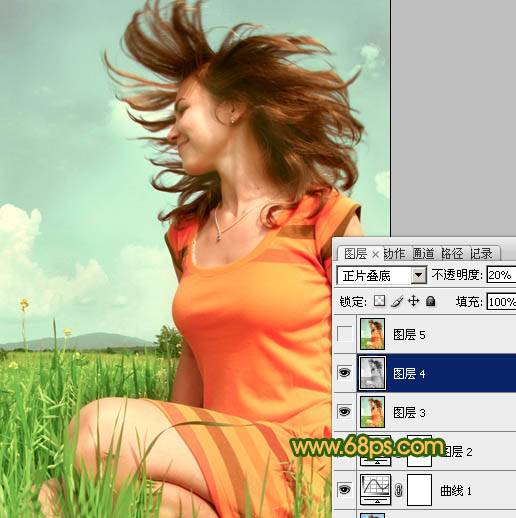516x518 pixels.
Task: Click the lock all padlock icon
Action: coord(431,301)
